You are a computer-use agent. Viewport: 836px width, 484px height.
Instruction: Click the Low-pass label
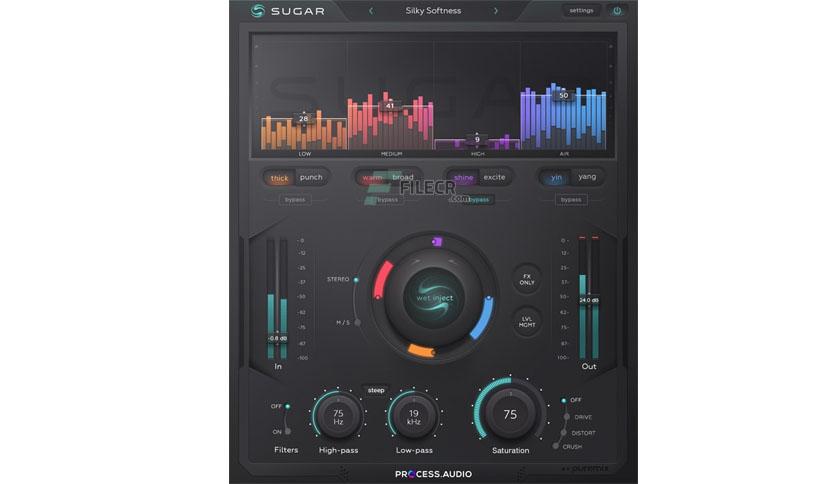click(414, 450)
